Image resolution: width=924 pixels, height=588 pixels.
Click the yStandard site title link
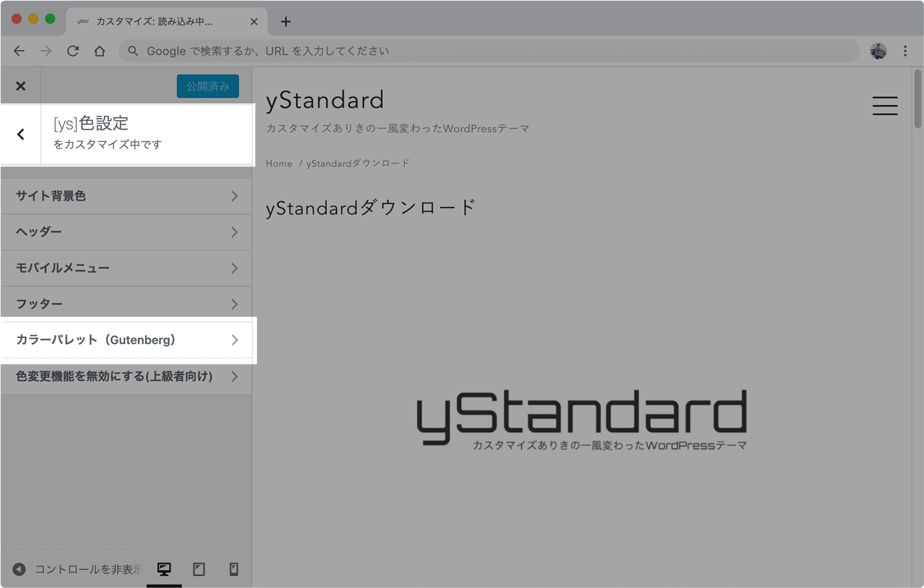pyautogui.click(x=325, y=100)
